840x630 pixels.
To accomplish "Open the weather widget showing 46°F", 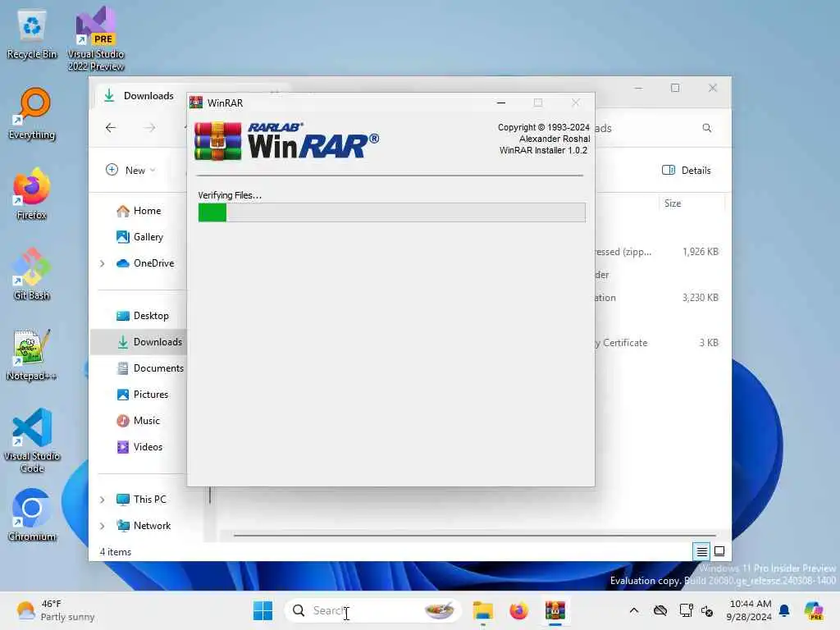I will click(55, 610).
